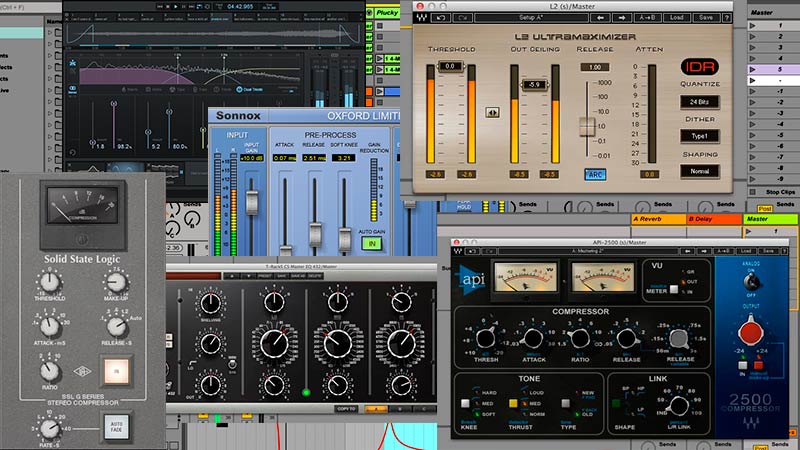Open Dither Type1 selector in L2
This screenshot has width=800, height=450.
699,136
